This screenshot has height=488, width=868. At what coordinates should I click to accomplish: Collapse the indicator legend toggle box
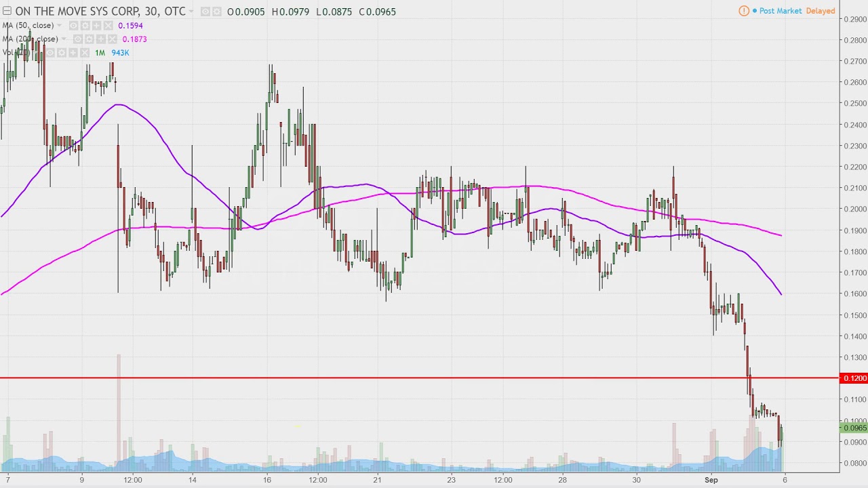7,11
